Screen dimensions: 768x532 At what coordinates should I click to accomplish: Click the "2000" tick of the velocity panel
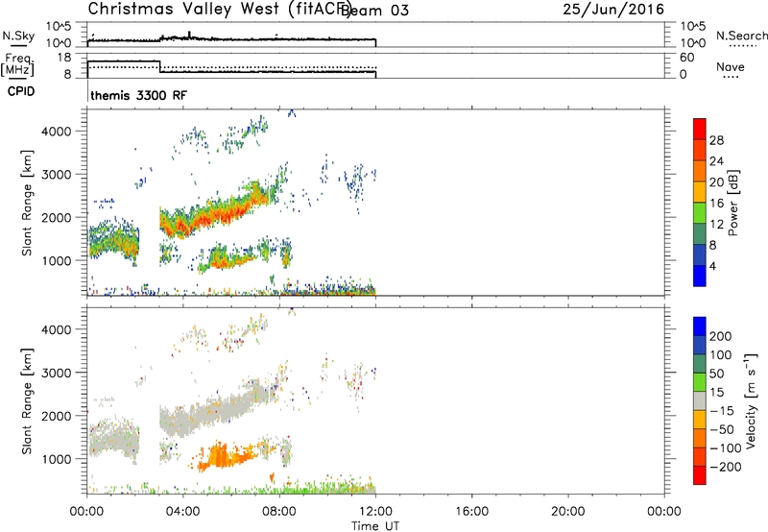pos(57,416)
